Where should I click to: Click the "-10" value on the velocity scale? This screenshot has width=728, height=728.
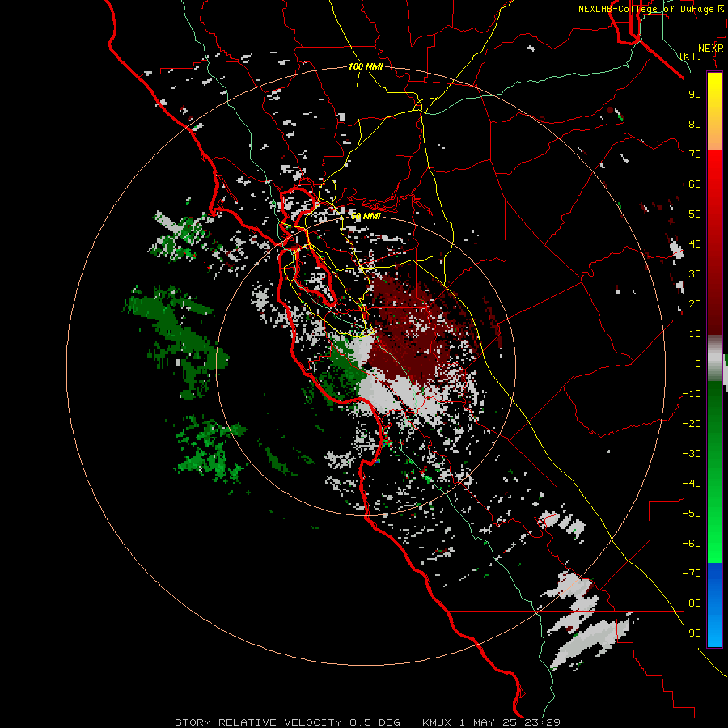click(692, 394)
